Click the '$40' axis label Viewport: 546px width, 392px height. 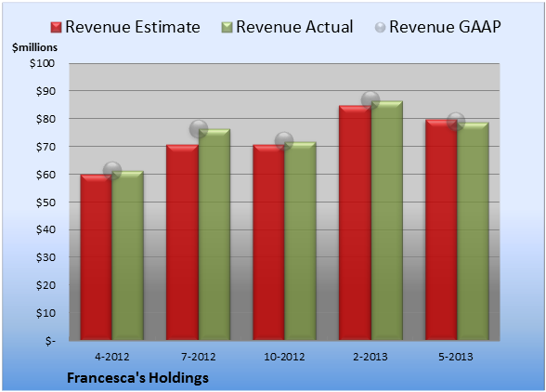pos(45,230)
